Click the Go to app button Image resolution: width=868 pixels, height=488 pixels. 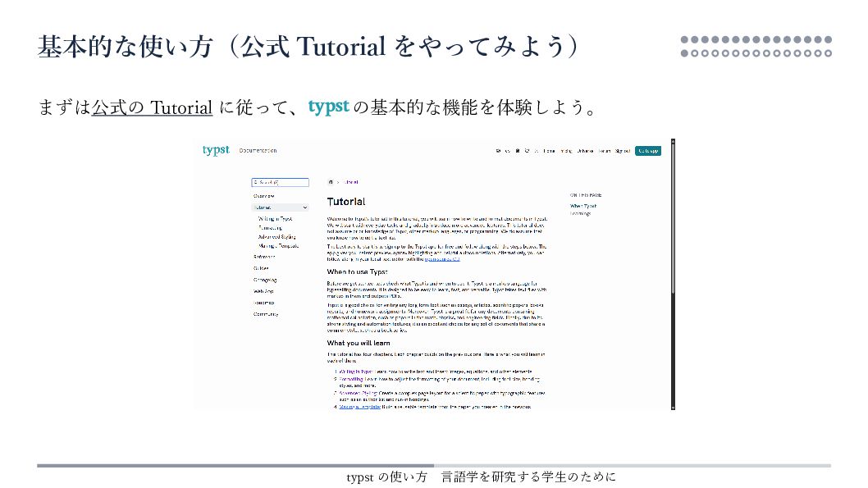[x=648, y=150]
